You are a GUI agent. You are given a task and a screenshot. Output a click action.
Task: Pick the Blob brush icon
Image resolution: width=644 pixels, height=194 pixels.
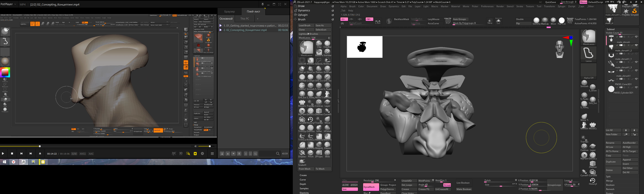coord(327,154)
